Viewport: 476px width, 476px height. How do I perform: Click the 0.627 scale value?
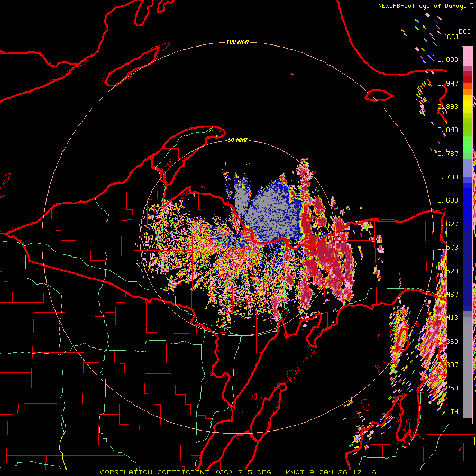448,224
